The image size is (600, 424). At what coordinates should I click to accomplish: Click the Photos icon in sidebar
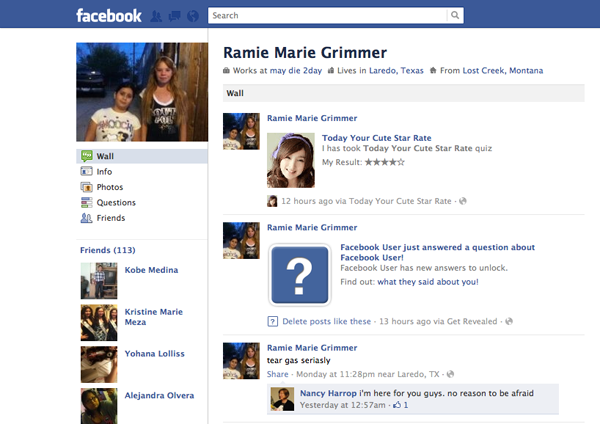pyautogui.click(x=87, y=187)
